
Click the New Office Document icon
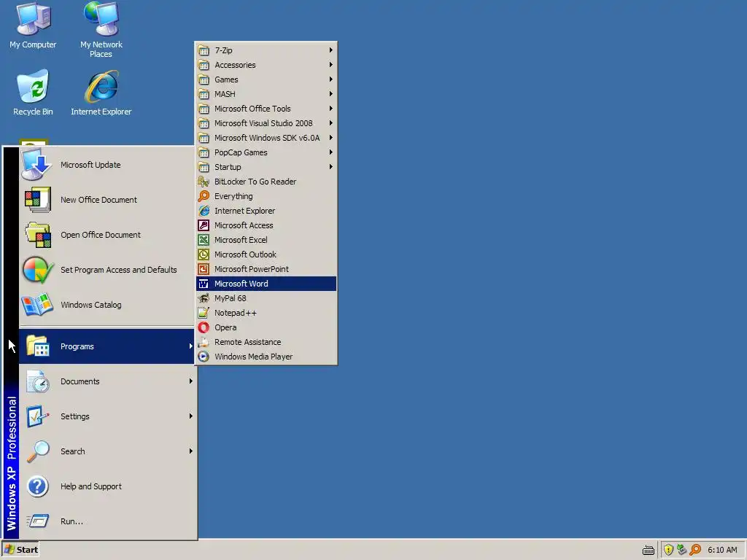[37, 200]
